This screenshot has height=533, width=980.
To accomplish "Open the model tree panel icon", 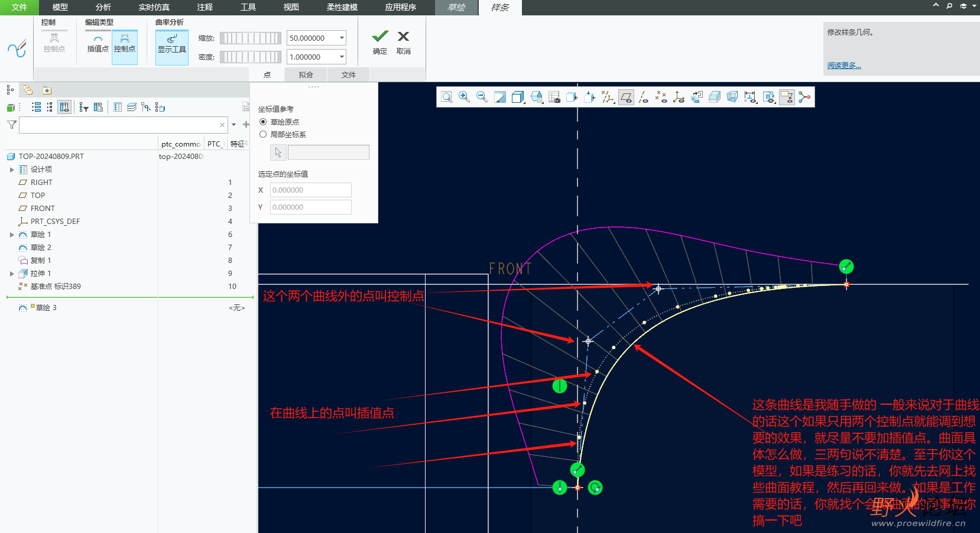I will (x=10, y=90).
